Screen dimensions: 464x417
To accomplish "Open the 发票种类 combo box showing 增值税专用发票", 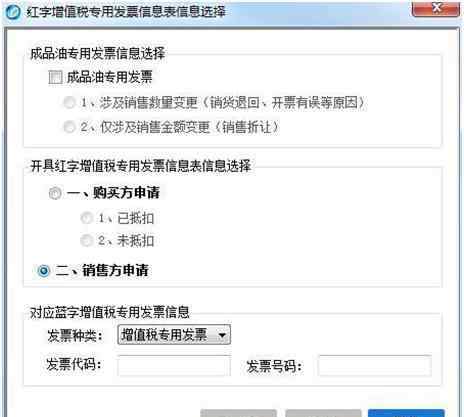I will pyautogui.click(x=174, y=334).
